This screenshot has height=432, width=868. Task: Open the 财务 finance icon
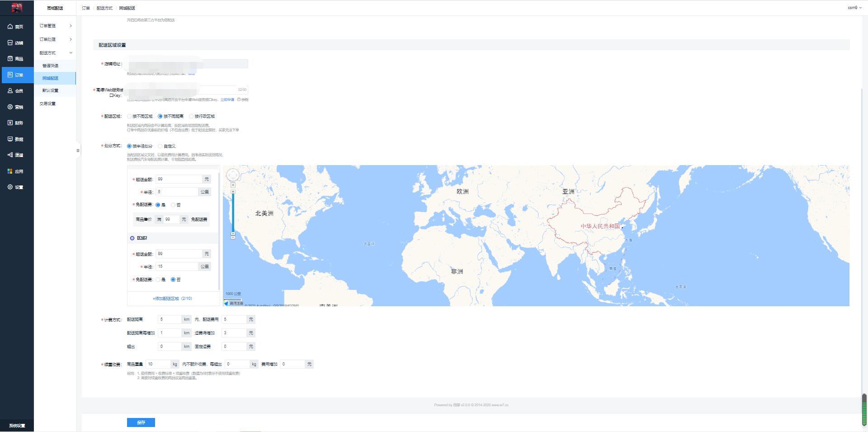click(x=10, y=123)
